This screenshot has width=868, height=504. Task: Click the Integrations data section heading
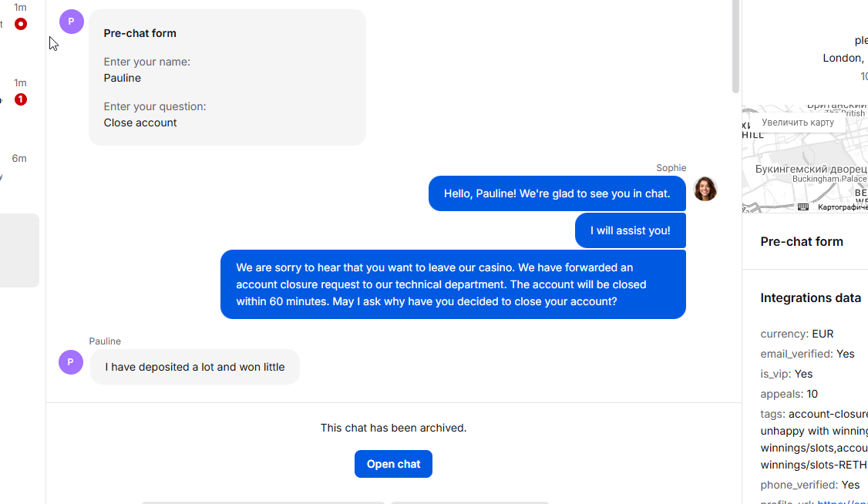810,298
